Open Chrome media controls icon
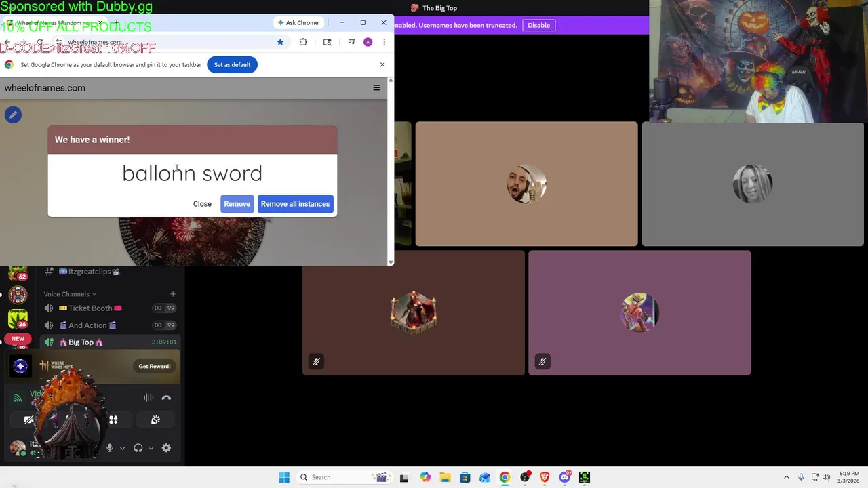The width and height of the screenshot is (868, 488). 351,42
